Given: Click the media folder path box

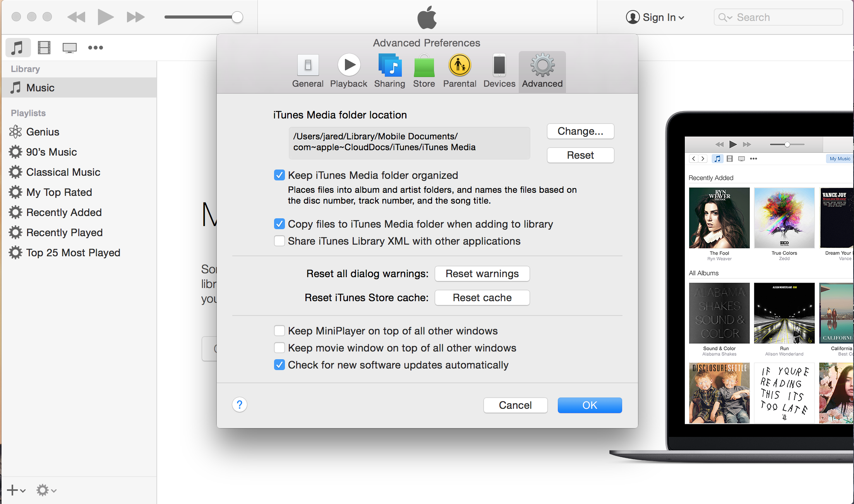Looking at the screenshot, I should click(409, 143).
